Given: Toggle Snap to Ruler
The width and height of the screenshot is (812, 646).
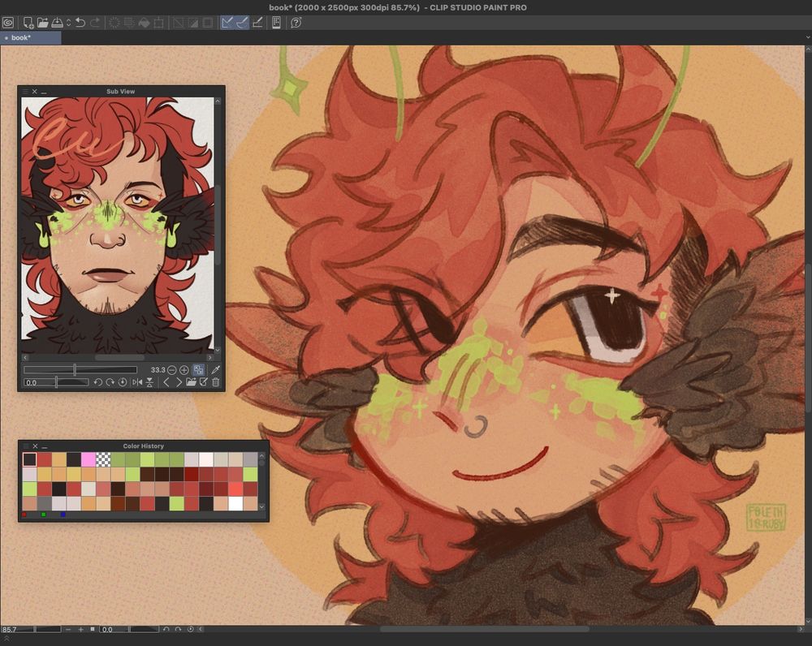Looking at the screenshot, I should (227, 23).
